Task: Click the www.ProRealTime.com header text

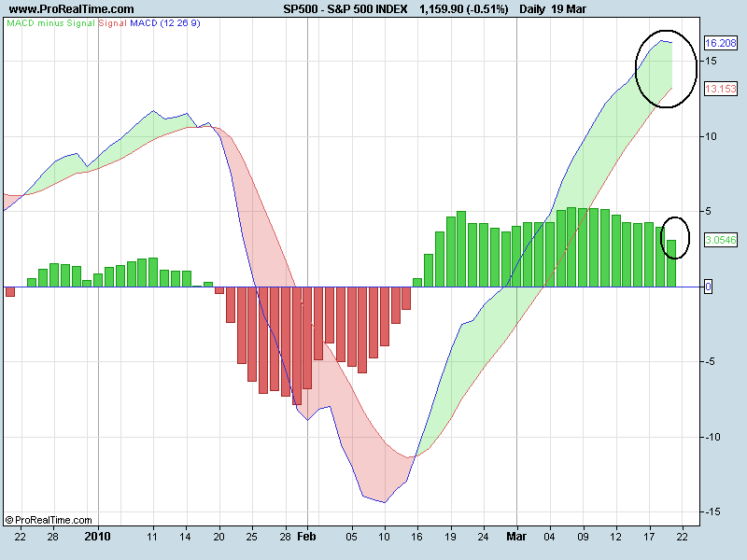Action: pos(72,9)
